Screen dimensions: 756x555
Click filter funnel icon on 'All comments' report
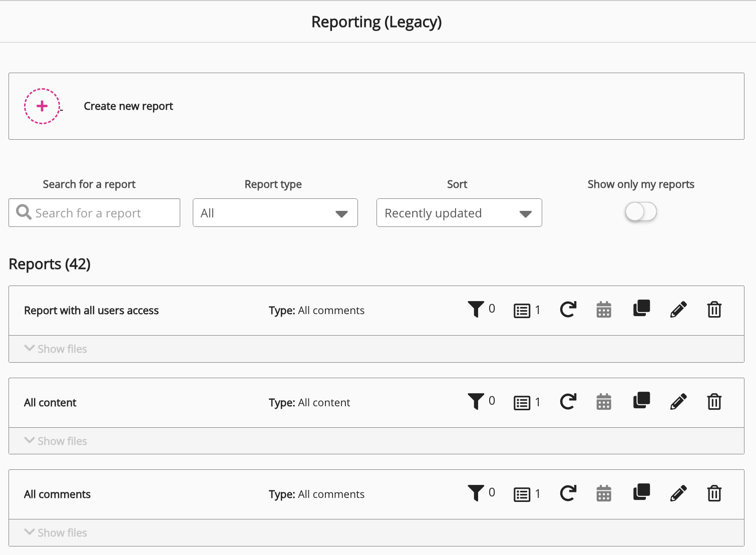(x=476, y=493)
